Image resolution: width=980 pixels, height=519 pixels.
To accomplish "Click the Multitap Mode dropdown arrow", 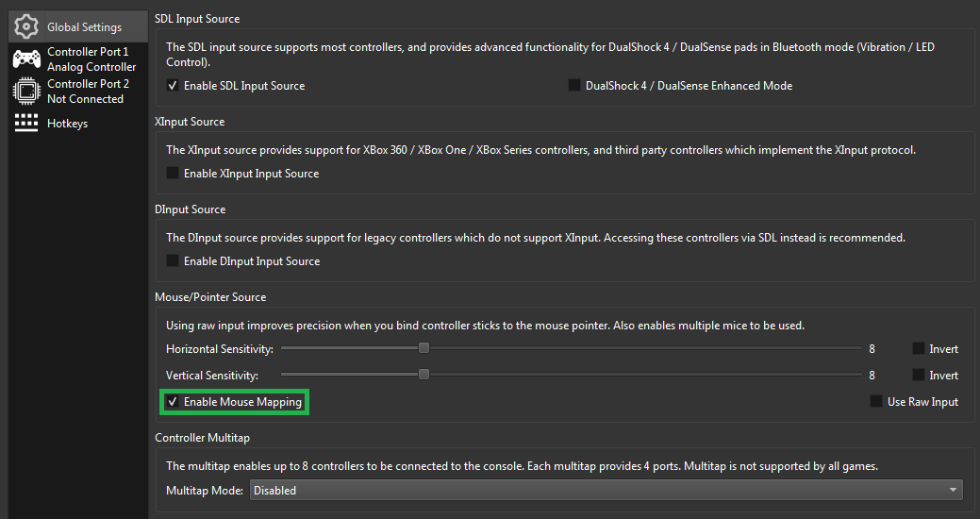I will tap(953, 491).
